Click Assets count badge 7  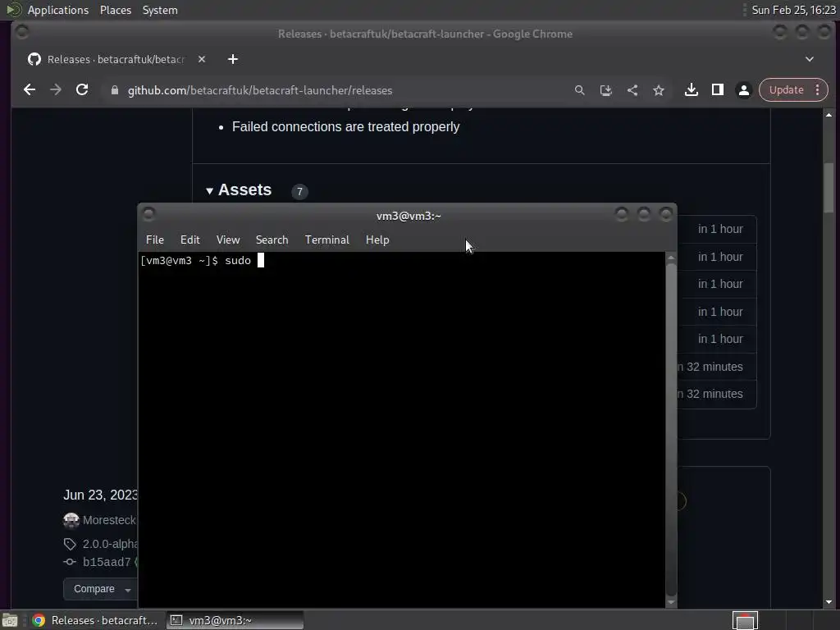(299, 191)
